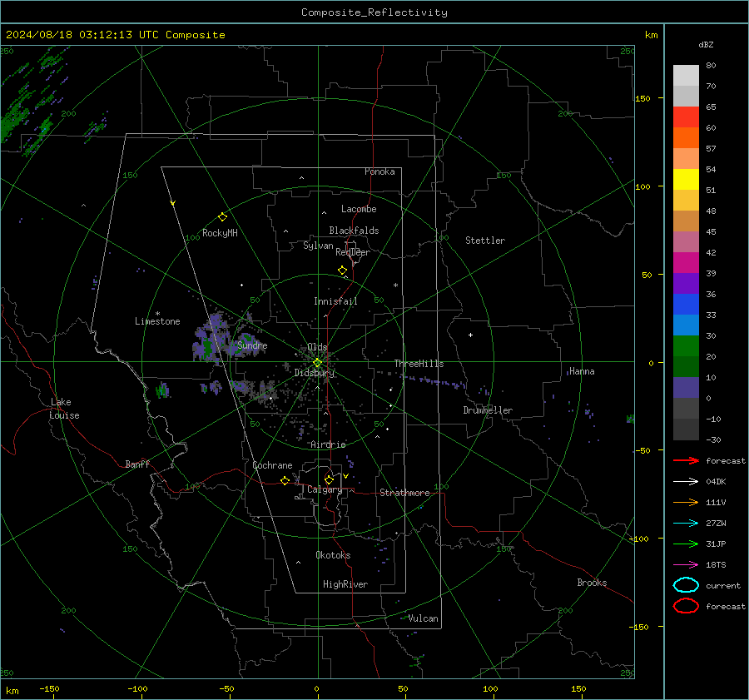The height and width of the screenshot is (700, 749).
Task: Click the Stettler town label
Action: (485, 241)
